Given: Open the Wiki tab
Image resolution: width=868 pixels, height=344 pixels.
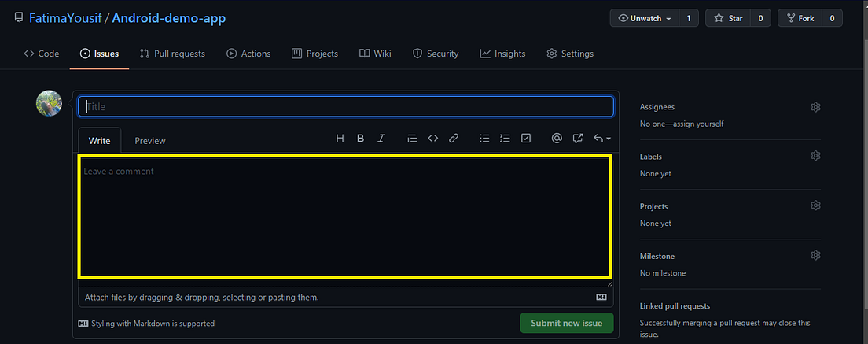Looking at the screenshot, I should (x=375, y=54).
